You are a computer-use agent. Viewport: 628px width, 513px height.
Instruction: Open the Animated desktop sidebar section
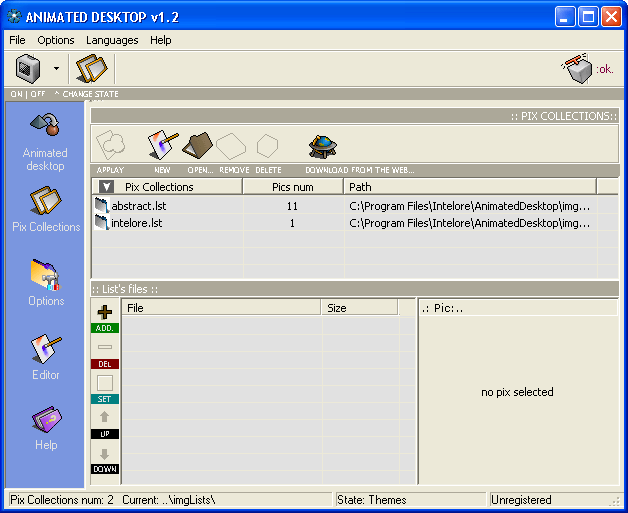tap(45, 143)
